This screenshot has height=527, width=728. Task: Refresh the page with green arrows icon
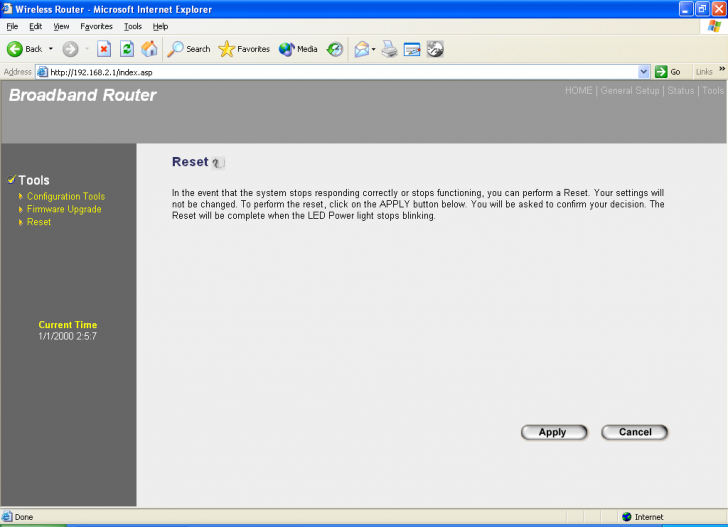(127, 49)
